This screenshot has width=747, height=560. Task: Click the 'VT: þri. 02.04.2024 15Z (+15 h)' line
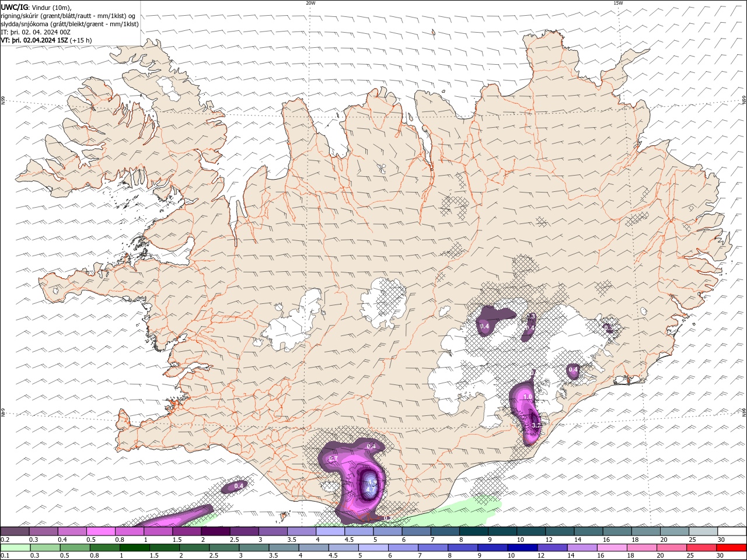[x=46, y=40]
